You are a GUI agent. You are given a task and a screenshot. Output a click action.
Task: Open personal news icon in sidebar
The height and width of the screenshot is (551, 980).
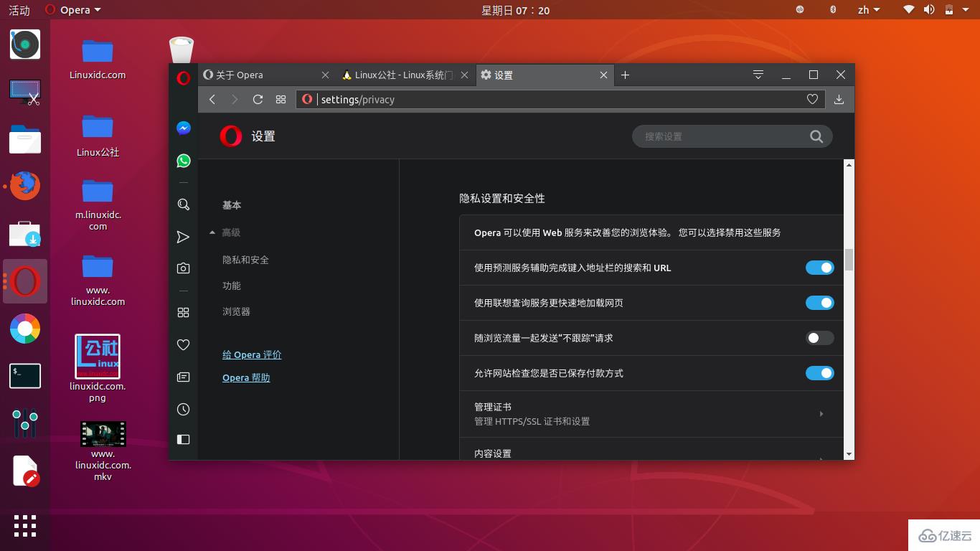click(x=184, y=377)
